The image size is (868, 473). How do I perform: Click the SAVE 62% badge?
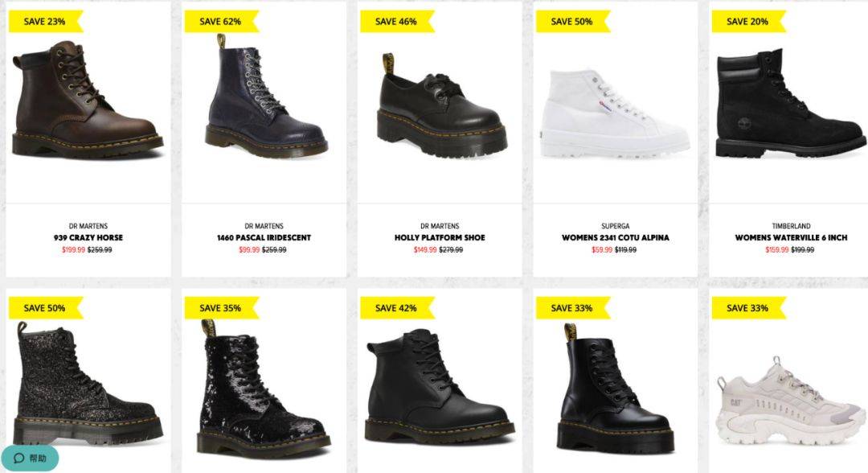pos(222,22)
